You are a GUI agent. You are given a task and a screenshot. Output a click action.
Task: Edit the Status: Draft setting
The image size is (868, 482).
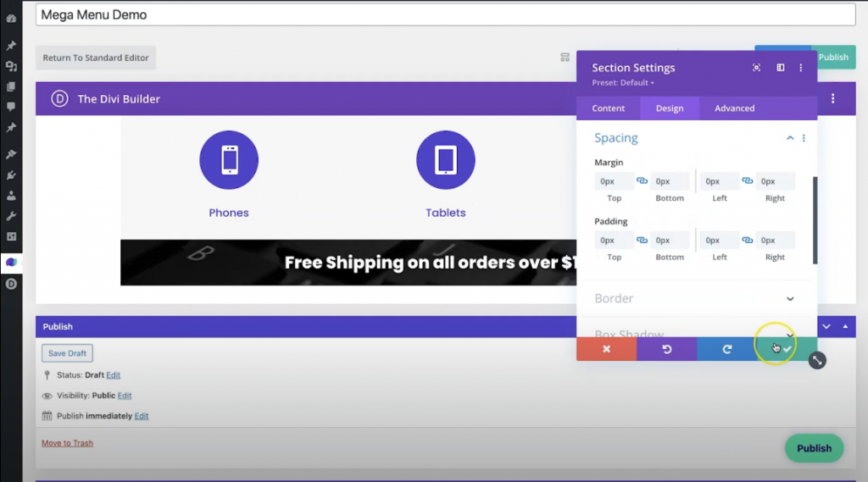point(114,375)
